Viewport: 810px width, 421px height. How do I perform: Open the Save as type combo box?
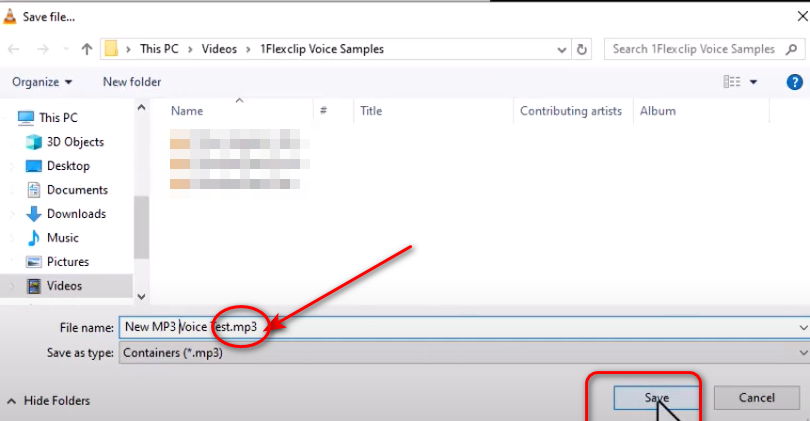coord(464,353)
